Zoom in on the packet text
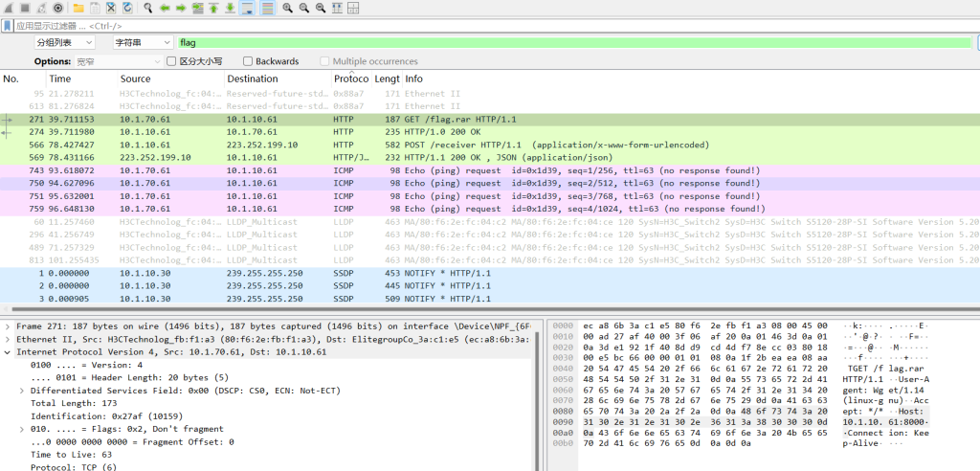 (x=288, y=8)
